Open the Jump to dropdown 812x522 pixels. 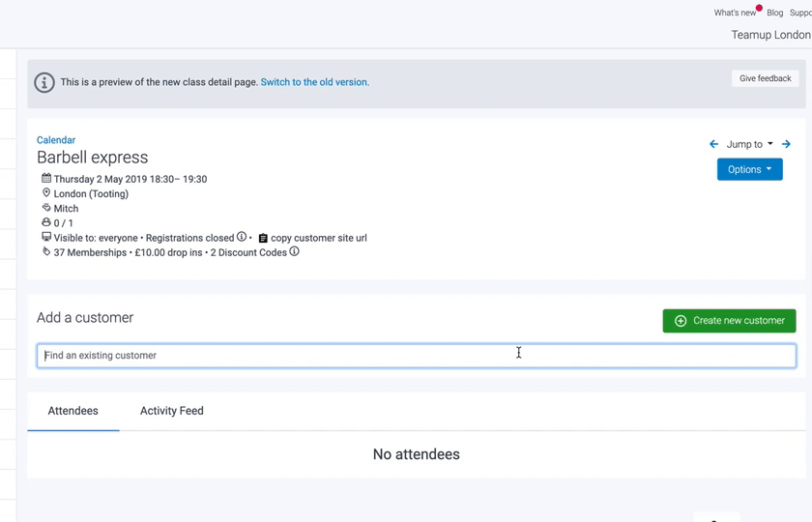tap(749, 144)
